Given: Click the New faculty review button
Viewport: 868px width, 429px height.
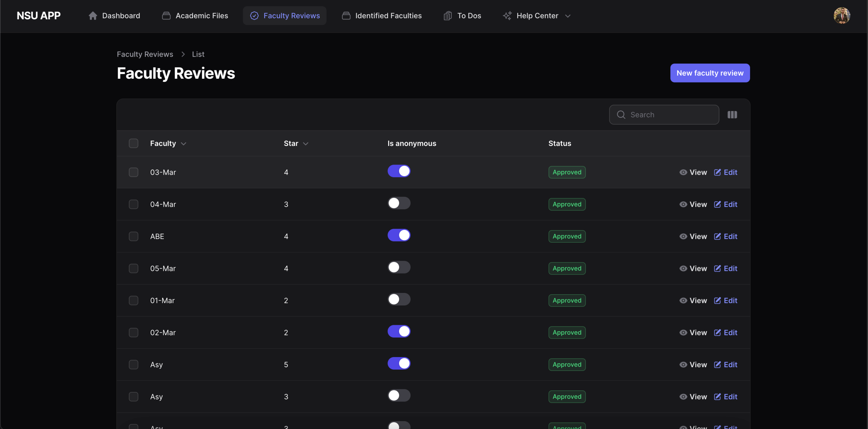Looking at the screenshot, I should 710,73.
